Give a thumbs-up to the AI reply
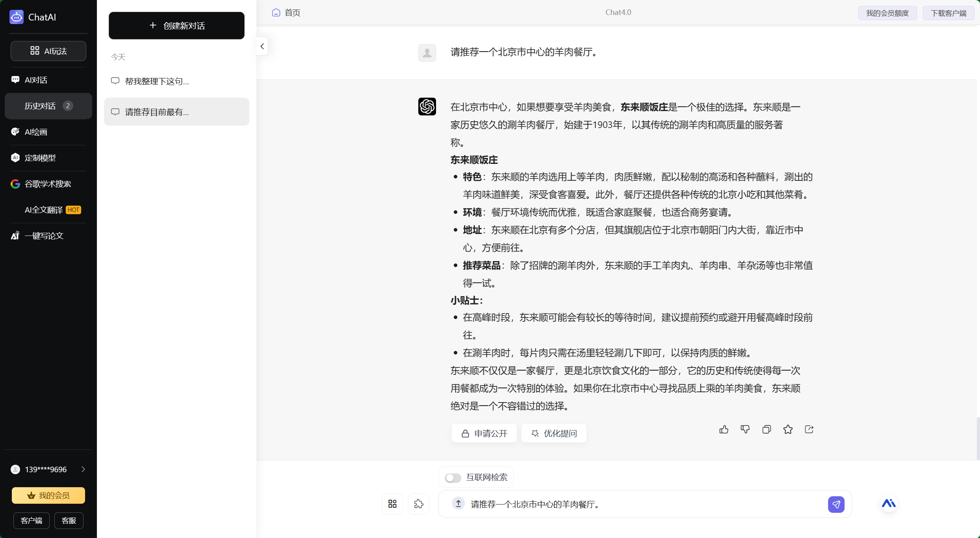980x538 pixels. pyautogui.click(x=724, y=429)
